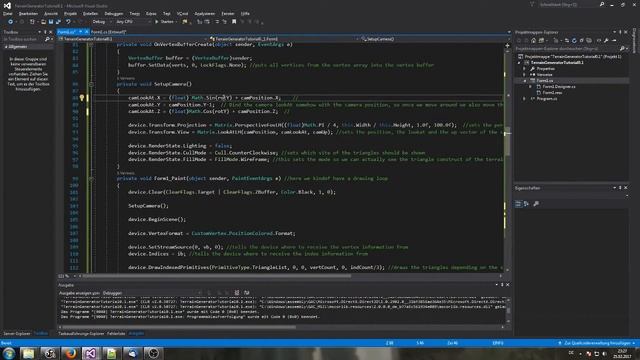Click the Refresh icon in Projektmappen-Explorer
This screenshot has height=360, width=640.
[x=574, y=40]
